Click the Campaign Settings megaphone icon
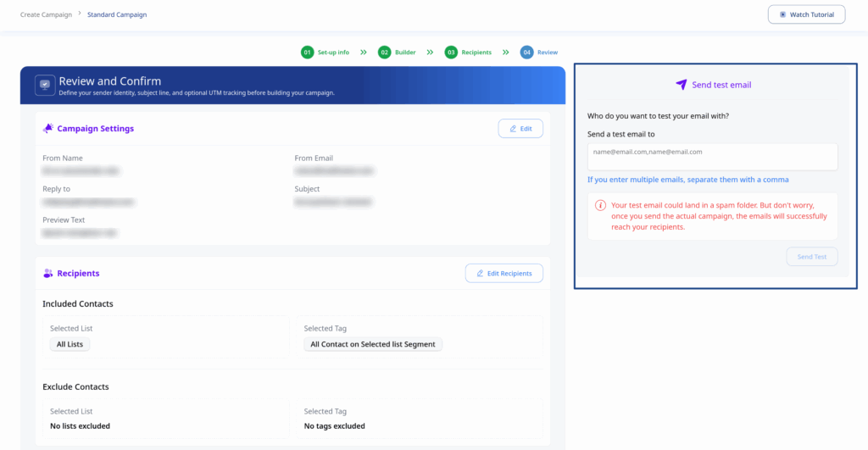The width and height of the screenshot is (868, 450). pyautogui.click(x=48, y=129)
